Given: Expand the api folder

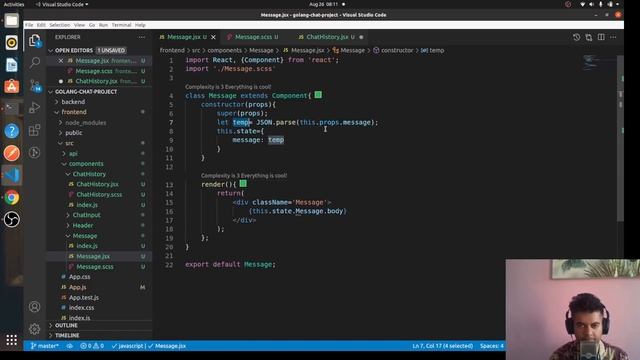Looking at the screenshot, I should (x=73, y=153).
